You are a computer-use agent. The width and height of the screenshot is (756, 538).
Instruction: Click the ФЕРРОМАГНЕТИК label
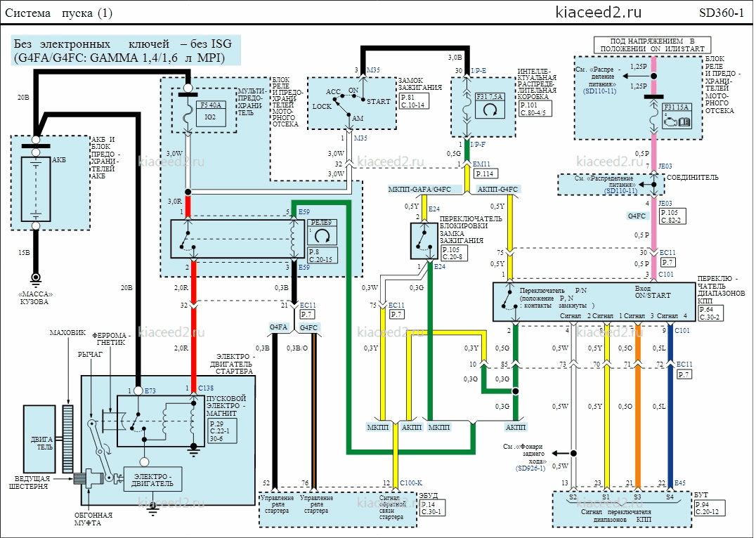click(x=111, y=339)
